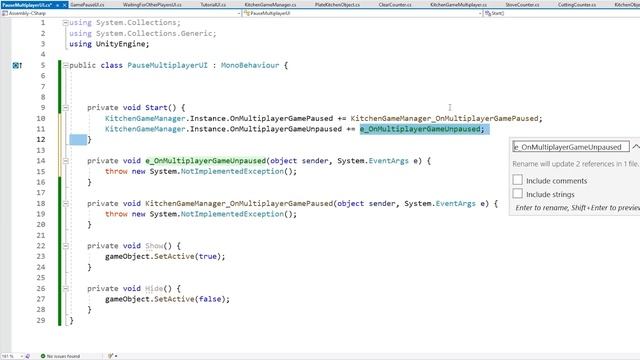Click KitchenGameManager_OnMultiplayerGamePaused method name on line 18
This screenshot has width=640, height=360.
239,203
